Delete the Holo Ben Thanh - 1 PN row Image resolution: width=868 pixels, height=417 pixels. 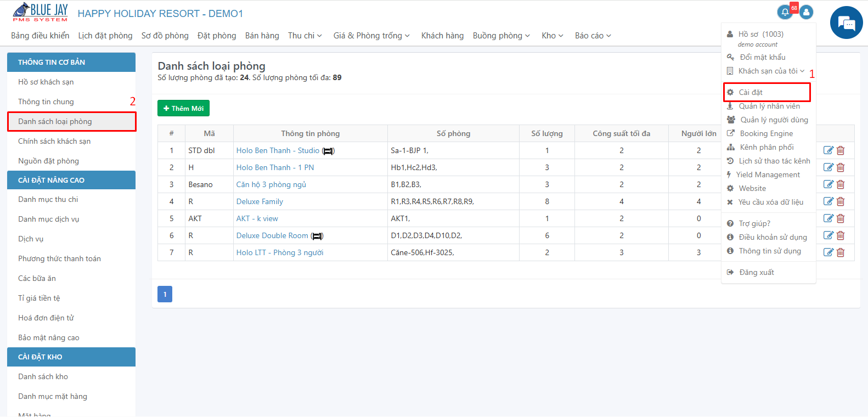coord(841,167)
